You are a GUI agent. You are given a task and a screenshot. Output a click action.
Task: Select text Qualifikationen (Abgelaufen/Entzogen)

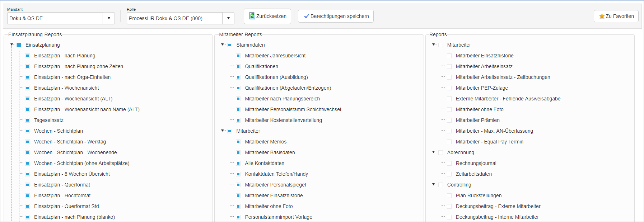click(288, 88)
